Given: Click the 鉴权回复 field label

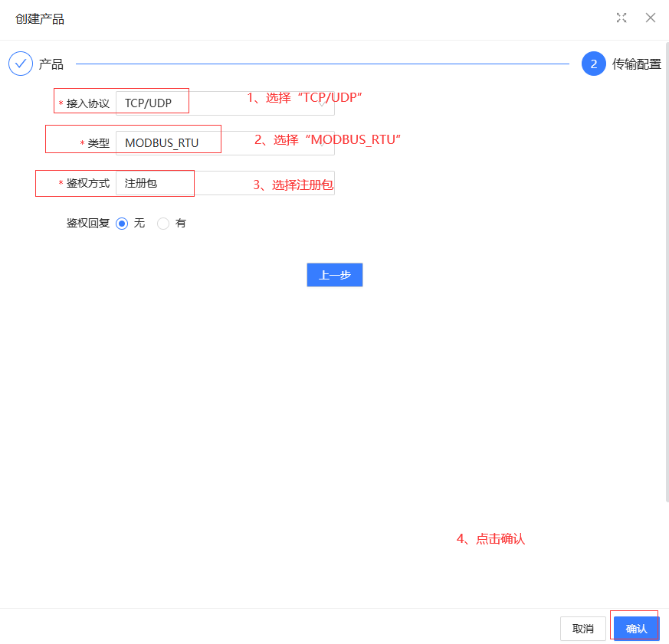Looking at the screenshot, I should (x=87, y=224).
